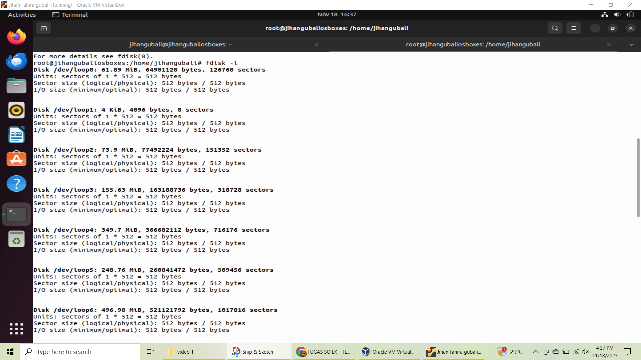The width and height of the screenshot is (641, 360).
Task: Click the Windows search box in taskbar
Action: tap(80, 351)
